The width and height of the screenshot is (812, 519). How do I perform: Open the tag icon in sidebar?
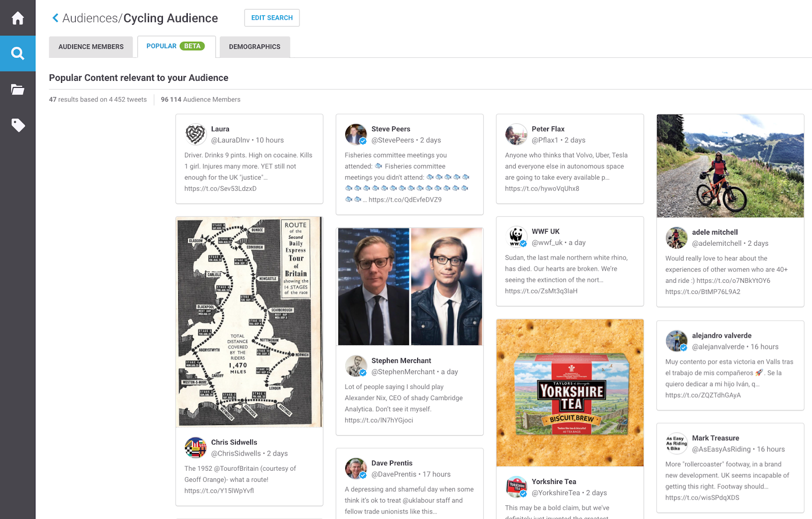[x=18, y=125]
